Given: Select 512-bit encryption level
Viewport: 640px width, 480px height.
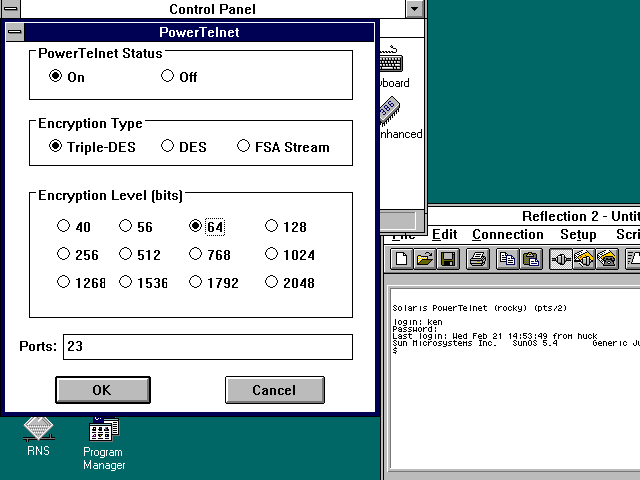Looking at the screenshot, I should pyautogui.click(x=140, y=255).
